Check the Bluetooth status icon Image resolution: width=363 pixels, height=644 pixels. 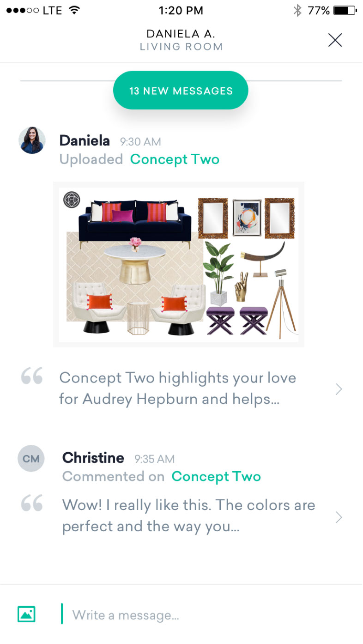tap(297, 10)
